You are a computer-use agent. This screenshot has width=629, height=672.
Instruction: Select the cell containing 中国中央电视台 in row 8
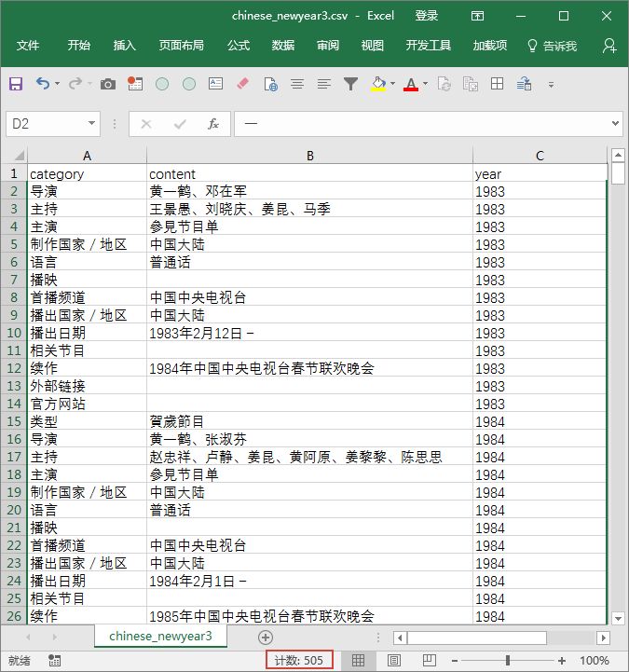309,297
